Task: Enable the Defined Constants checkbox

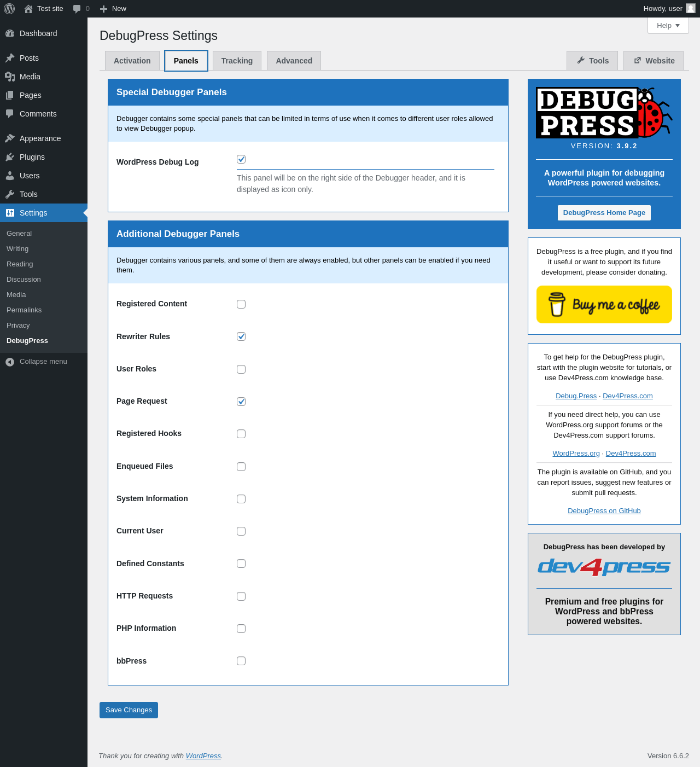Action: pos(241,563)
